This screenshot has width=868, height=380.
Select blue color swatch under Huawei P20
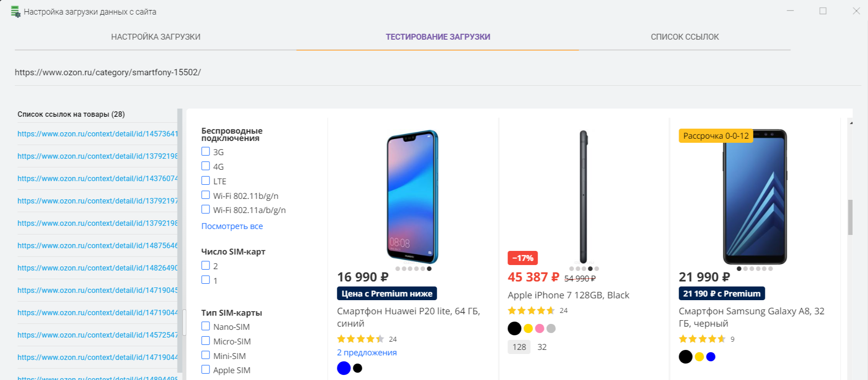tap(344, 368)
